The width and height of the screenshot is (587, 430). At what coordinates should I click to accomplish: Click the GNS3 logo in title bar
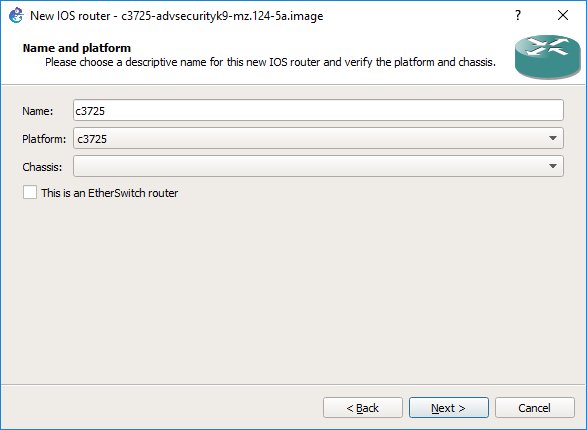[x=16, y=16]
